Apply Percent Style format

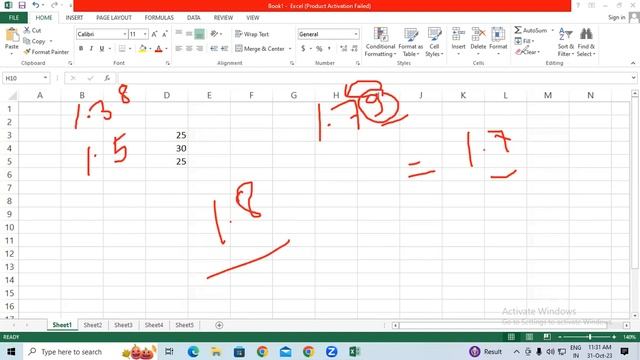319,49
